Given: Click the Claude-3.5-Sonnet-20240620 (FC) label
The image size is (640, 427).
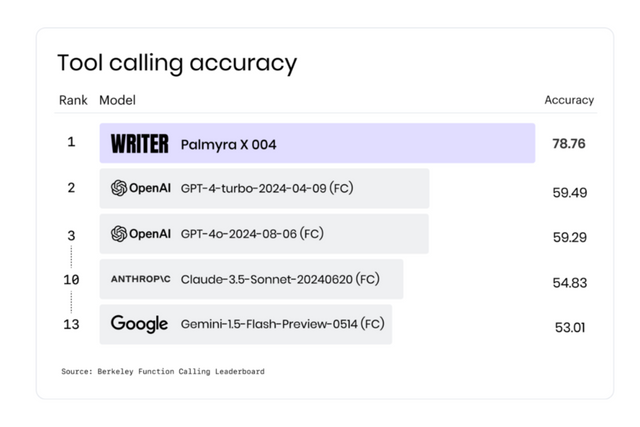Looking at the screenshot, I should 280,280.
